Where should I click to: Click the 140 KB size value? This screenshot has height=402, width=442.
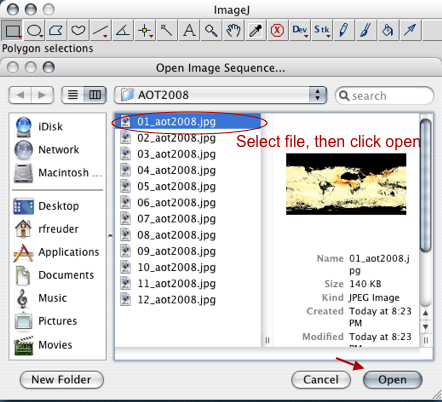pyautogui.click(x=365, y=284)
